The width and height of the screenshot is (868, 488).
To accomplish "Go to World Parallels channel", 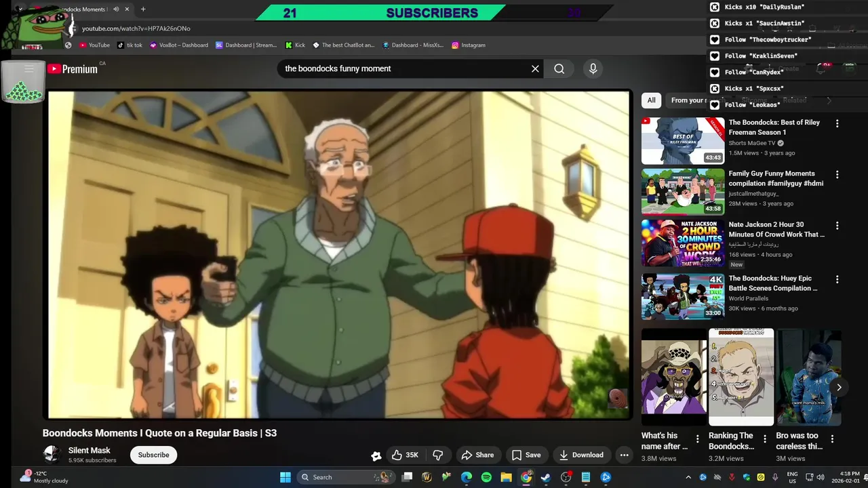I will (x=749, y=298).
